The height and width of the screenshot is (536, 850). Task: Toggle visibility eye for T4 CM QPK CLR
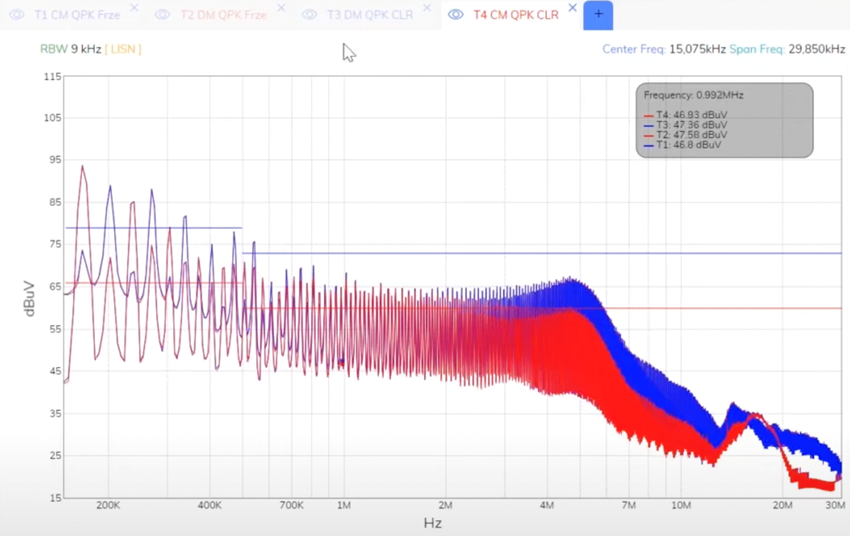pyautogui.click(x=456, y=15)
